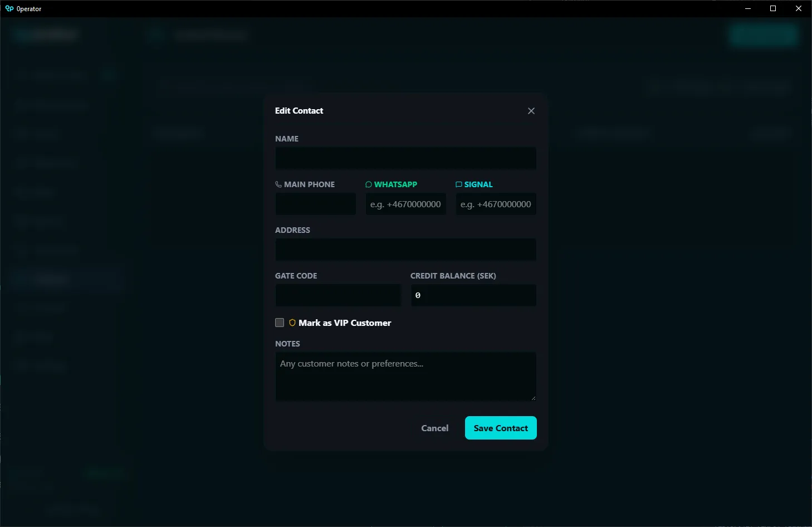Click the WhatsApp number field
Viewport: 812px width, 527px height.
(x=405, y=204)
